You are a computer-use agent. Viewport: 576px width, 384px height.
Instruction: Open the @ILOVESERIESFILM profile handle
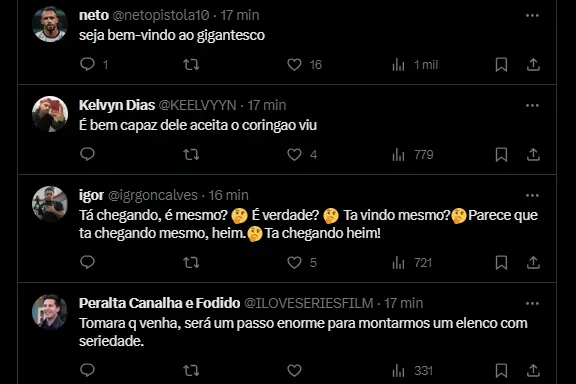(309, 303)
